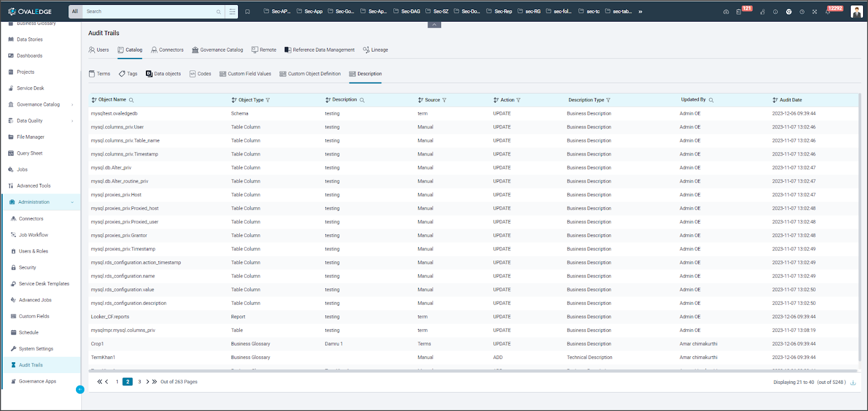Switch to Users audit tab
868x411 pixels.
coord(99,50)
